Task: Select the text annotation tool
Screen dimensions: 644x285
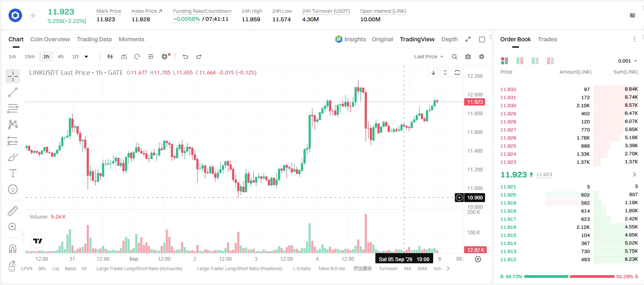Action: click(13, 173)
